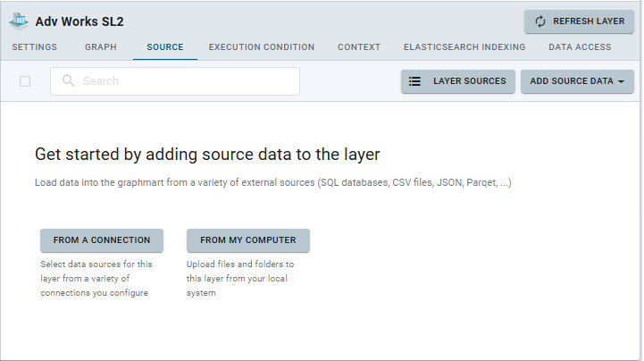Open the Data Access tab
Viewport: 644px width, 361px height.
580,47
